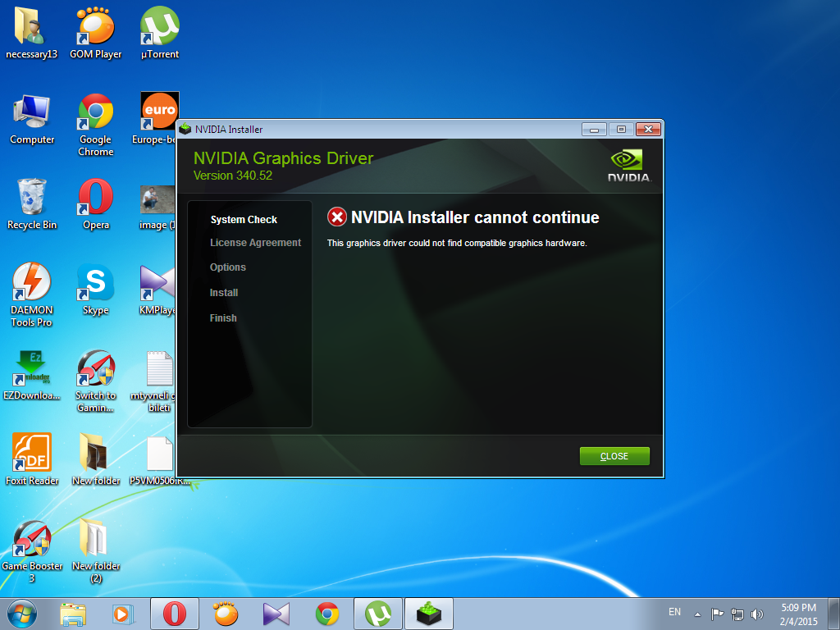Open KMPlayer from taskbar
The width and height of the screenshot is (840, 630).
(x=276, y=614)
